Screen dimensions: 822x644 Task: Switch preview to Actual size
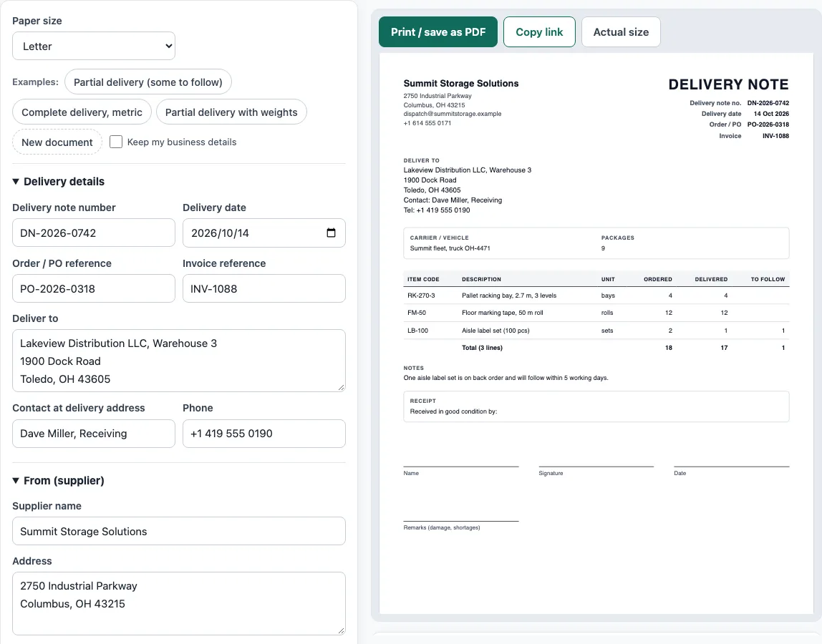coord(621,32)
